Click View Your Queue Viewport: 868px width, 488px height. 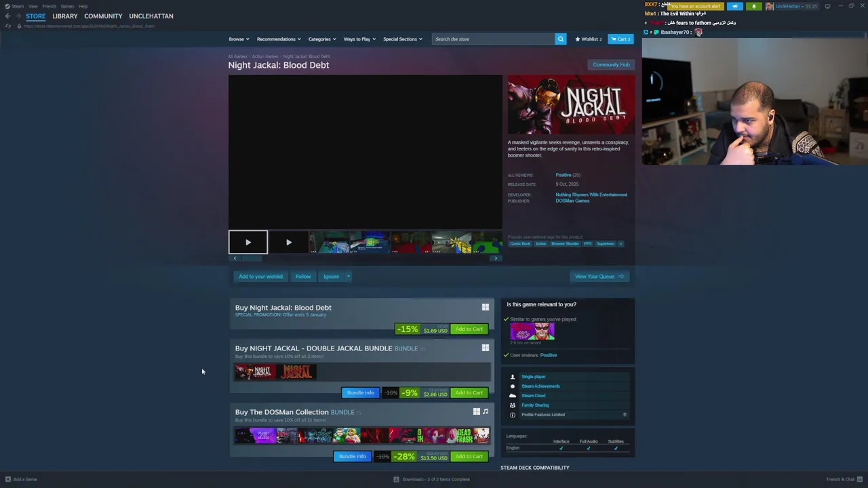(x=599, y=277)
